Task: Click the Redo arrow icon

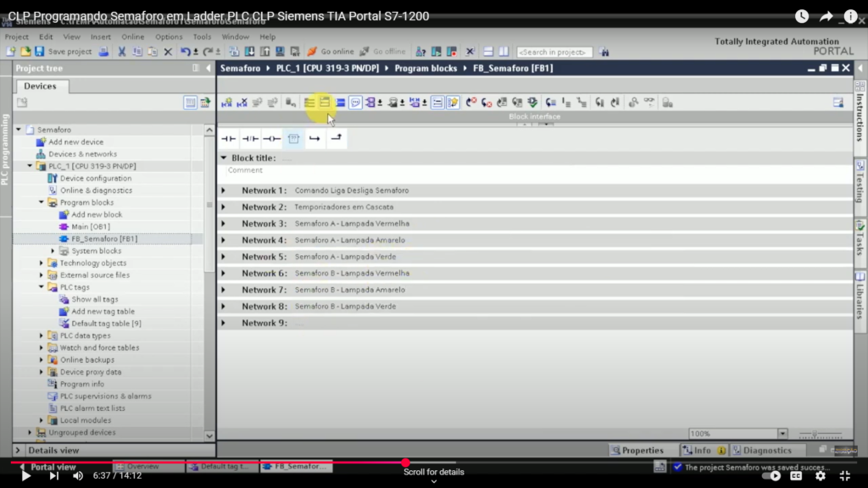Action: [208, 52]
